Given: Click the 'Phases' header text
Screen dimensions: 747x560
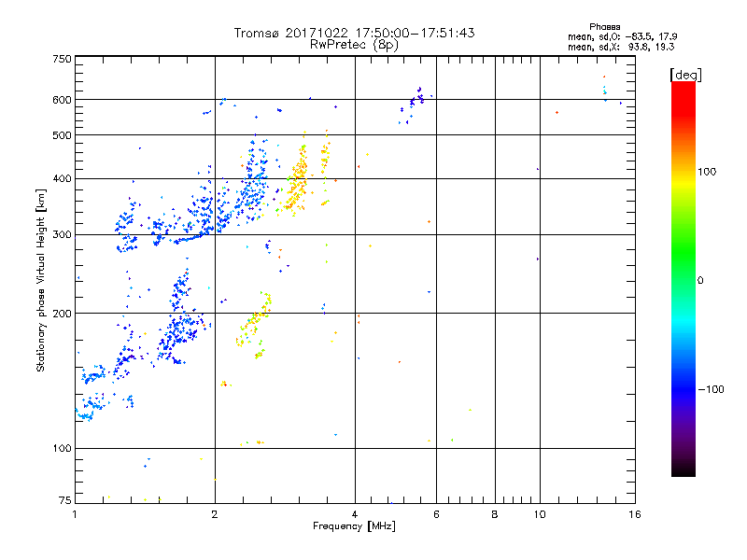Looking at the screenshot, I should pos(604,27).
